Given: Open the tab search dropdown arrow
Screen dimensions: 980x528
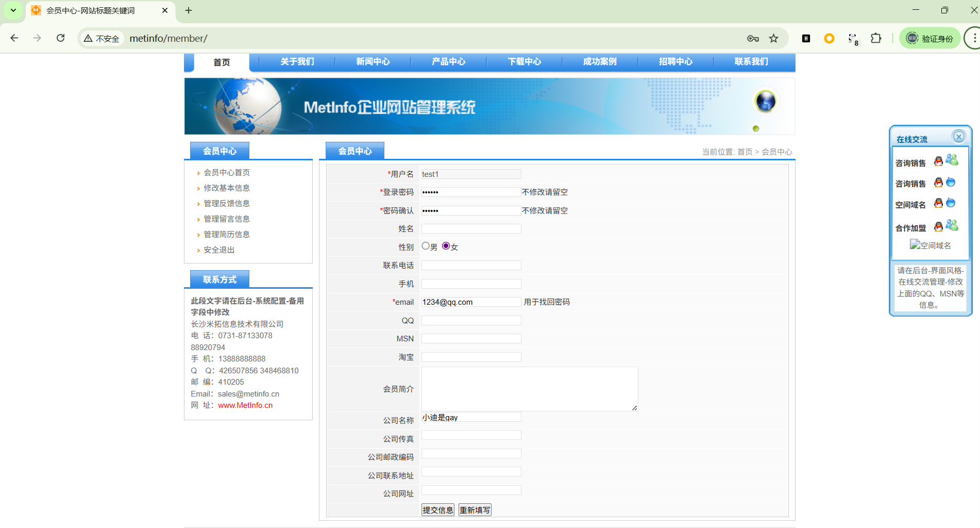Looking at the screenshot, I should point(13,10).
